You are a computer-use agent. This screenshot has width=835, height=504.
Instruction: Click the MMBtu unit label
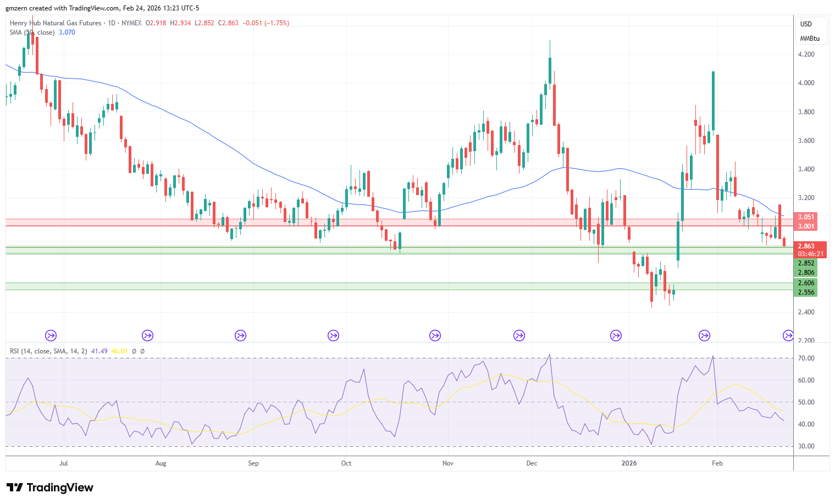click(x=810, y=38)
